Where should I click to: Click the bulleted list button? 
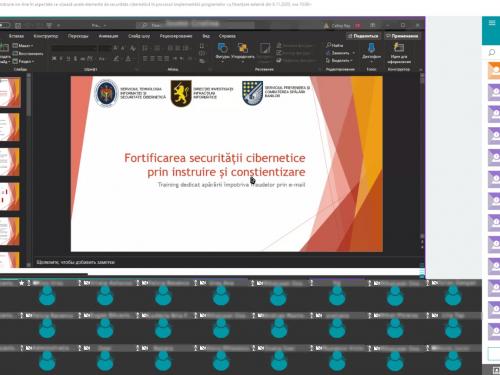pyautogui.click(x=145, y=48)
